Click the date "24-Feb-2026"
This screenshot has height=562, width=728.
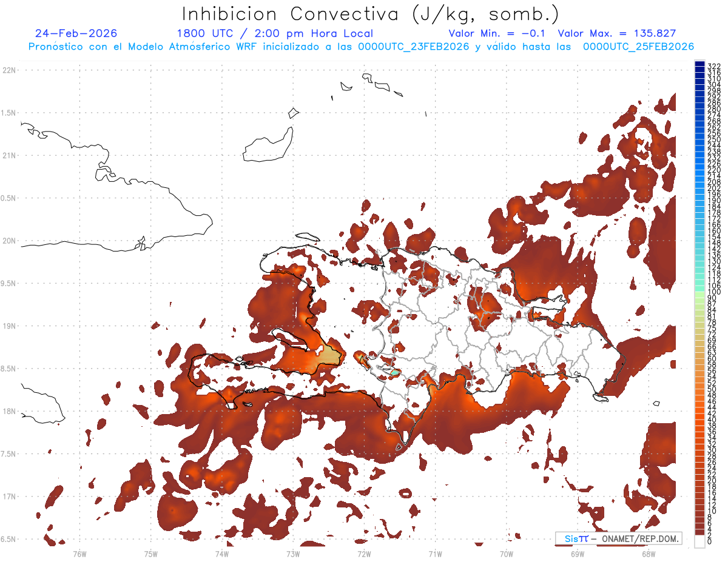tap(76, 33)
